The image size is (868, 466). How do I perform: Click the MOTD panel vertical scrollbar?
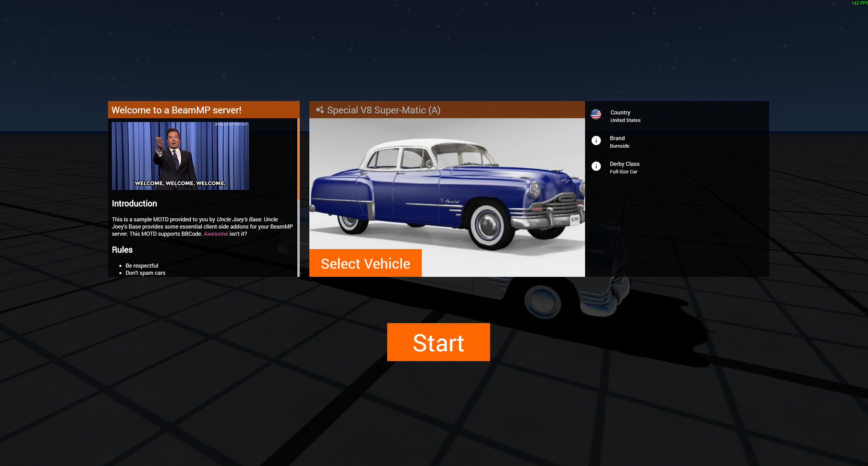[x=298, y=159]
